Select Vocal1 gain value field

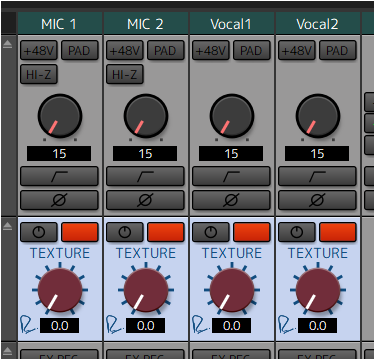231,154
